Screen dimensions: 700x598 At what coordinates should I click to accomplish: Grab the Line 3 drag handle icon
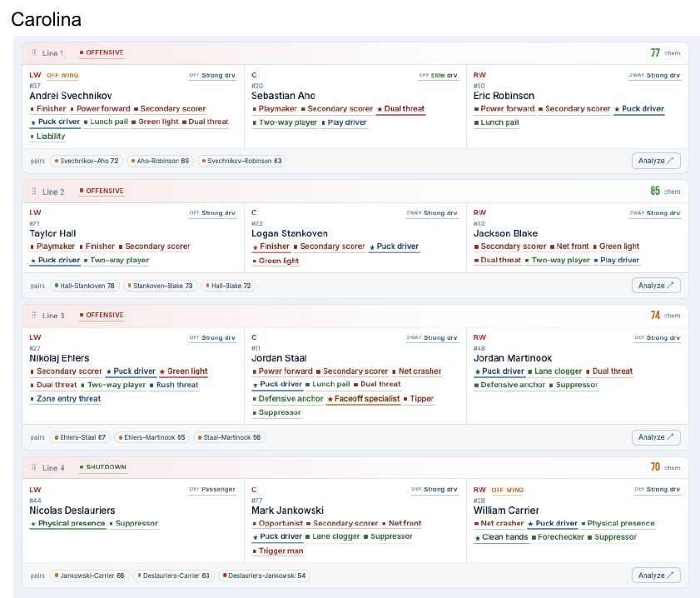(34, 316)
